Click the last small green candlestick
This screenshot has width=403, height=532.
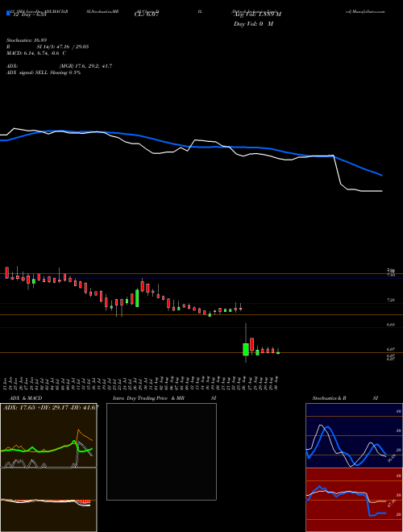(278, 353)
